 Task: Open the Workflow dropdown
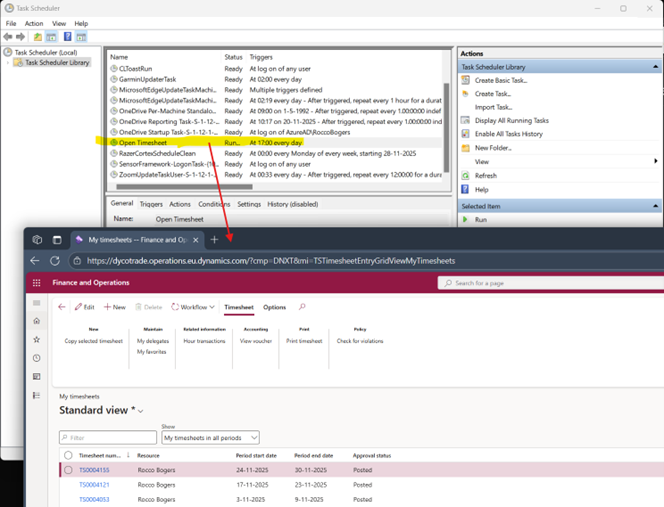pyautogui.click(x=193, y=307)
